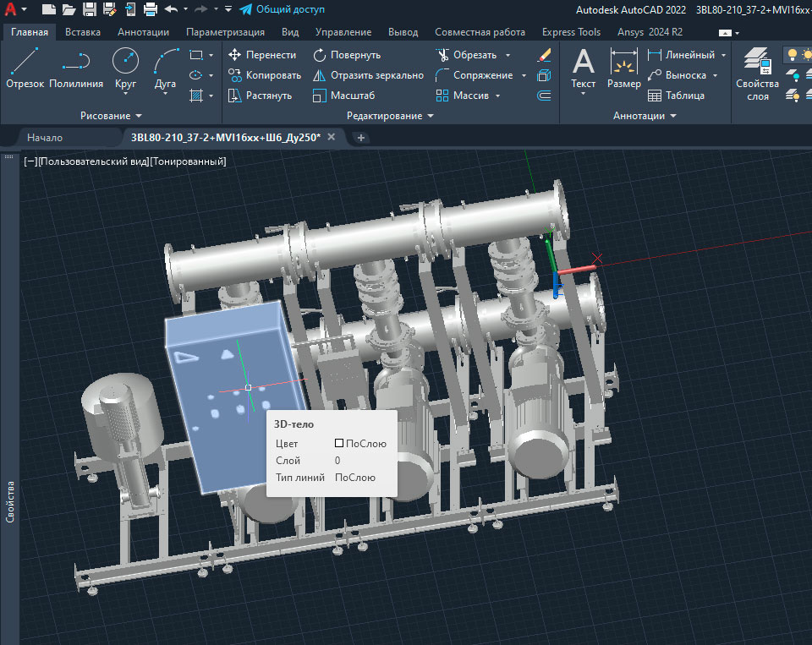Activate the Круг circle tool
This screenshot has height=645, width=812.
coord(125,68)
